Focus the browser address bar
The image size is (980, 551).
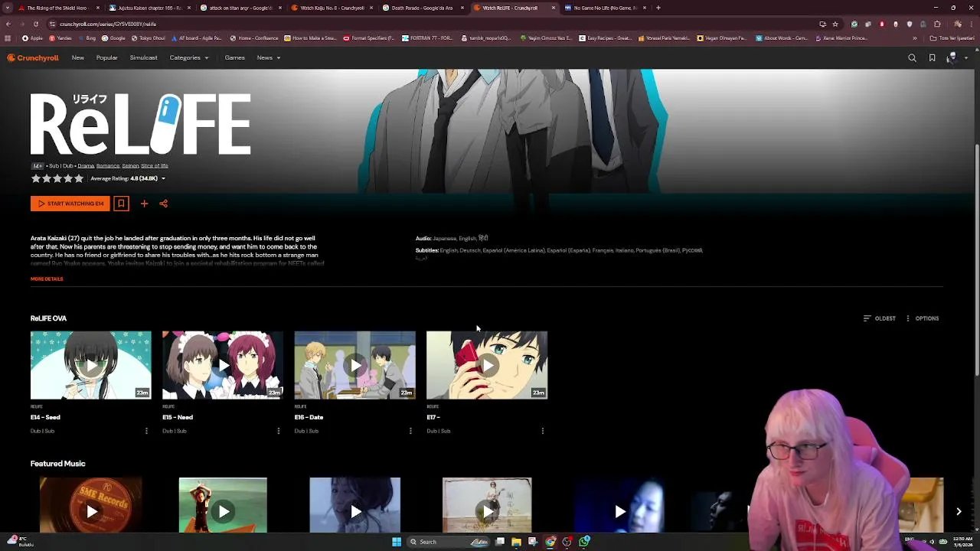[429, 24]
